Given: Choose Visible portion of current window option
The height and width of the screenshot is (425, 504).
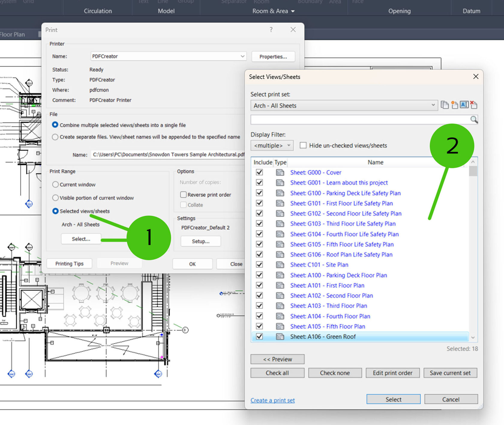Looking at the screenshot, I should (55, 198).
